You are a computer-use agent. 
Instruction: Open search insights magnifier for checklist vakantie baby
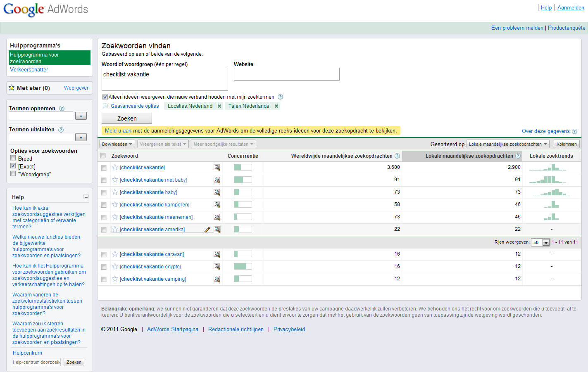[217, 192]
